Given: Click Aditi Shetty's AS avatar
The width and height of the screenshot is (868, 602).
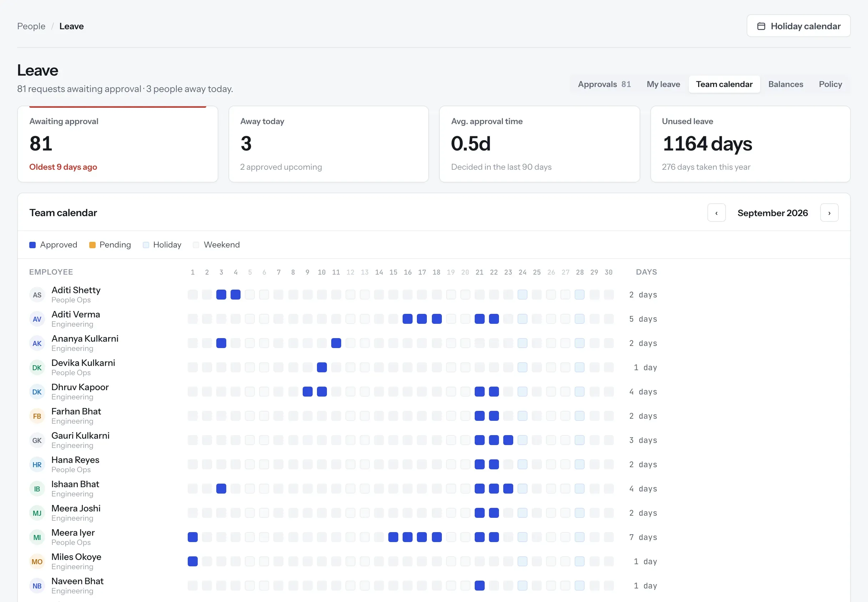Looking at the screenshot, I should point(37,295).
